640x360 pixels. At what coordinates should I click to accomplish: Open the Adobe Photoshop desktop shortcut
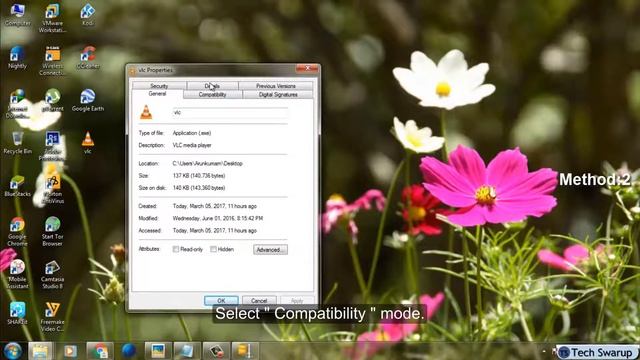(x=52, y=146)
